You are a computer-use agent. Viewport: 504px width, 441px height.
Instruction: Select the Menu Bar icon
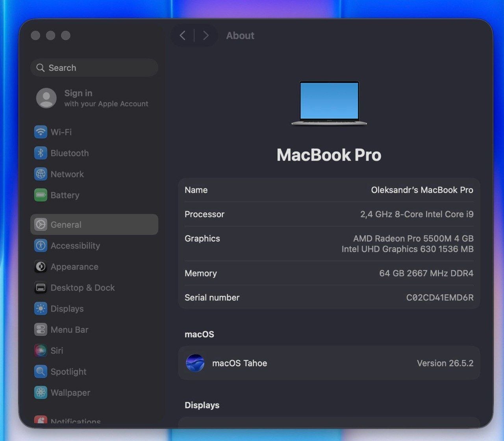pos(41,330)
